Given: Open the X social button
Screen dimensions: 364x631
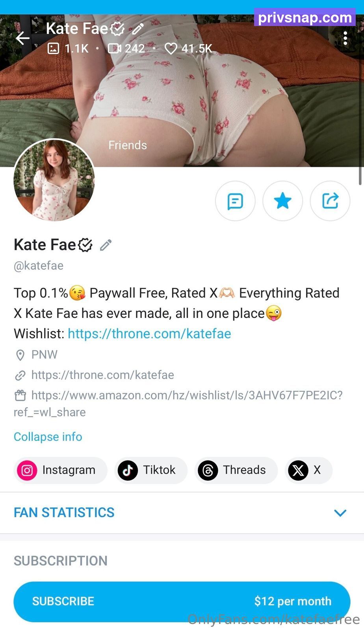Looking at the screenshot, I should tap(308, 470).
